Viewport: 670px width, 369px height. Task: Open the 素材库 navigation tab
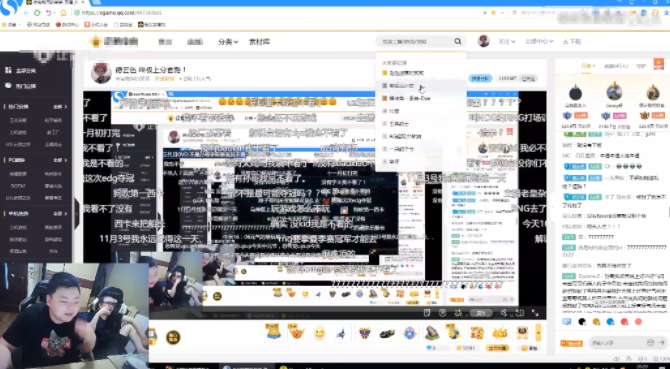click(259, 42)
